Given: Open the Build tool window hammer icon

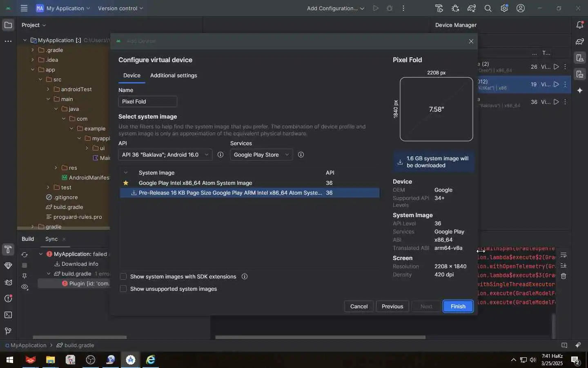Looking at the screenshot, I should click(x=8, y=250).
